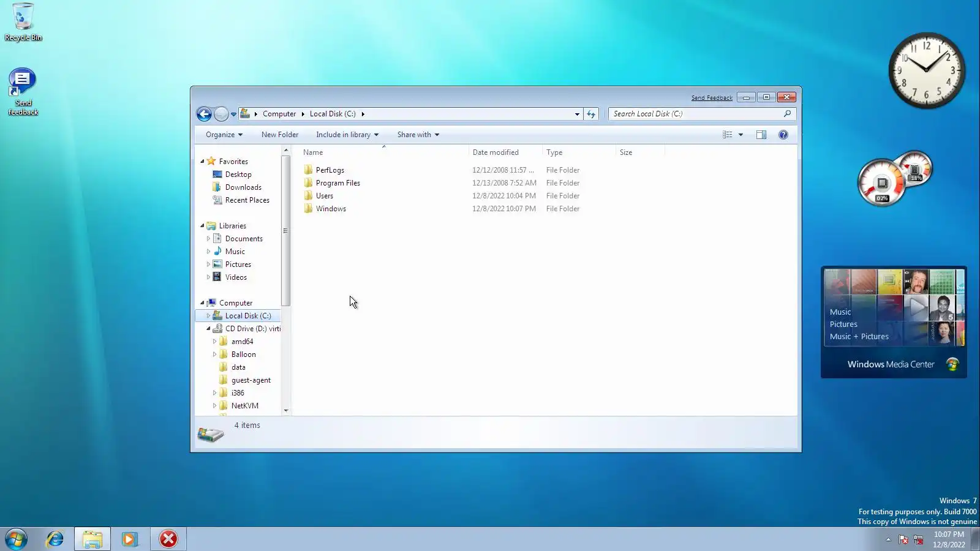Open the Start menu orb
This screenshot has height=551, width=980.
click(16, 539)
